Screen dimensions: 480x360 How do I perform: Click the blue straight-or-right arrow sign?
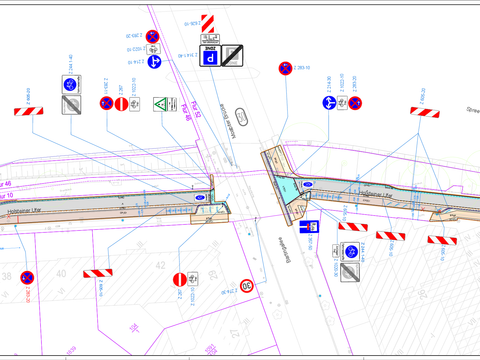pyautogui.click(x=329, y=103)
